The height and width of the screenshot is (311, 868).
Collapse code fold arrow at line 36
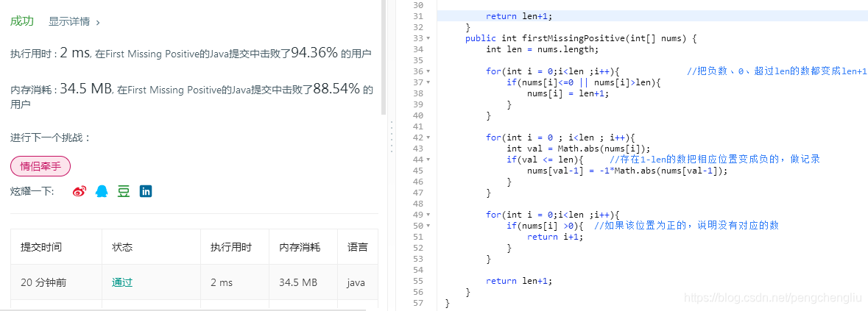tap(428, 72)
